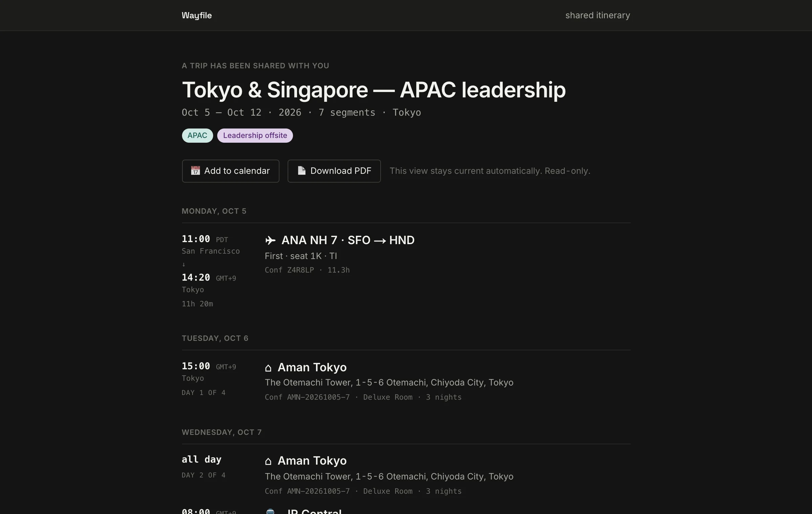Click the "11h 20m" flight duration
812x514 pixels.
197,304
